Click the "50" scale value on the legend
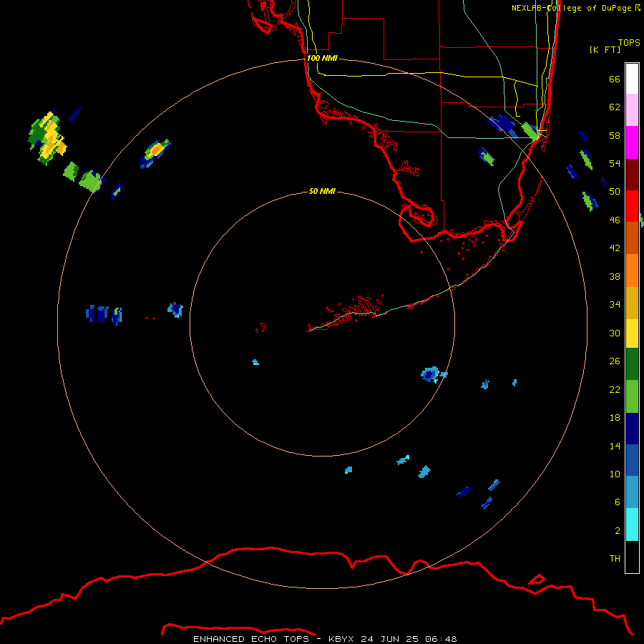This screenshot has height=644, width=644. pos(615,192)
